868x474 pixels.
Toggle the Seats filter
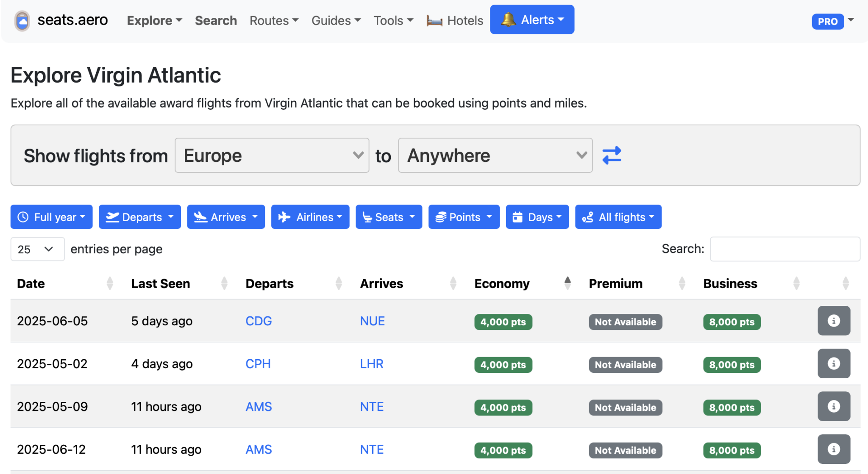coord(388,216)
